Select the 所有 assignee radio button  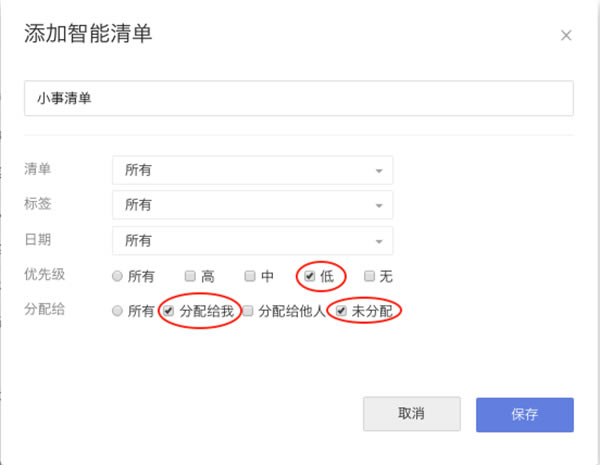pos(118,312)
